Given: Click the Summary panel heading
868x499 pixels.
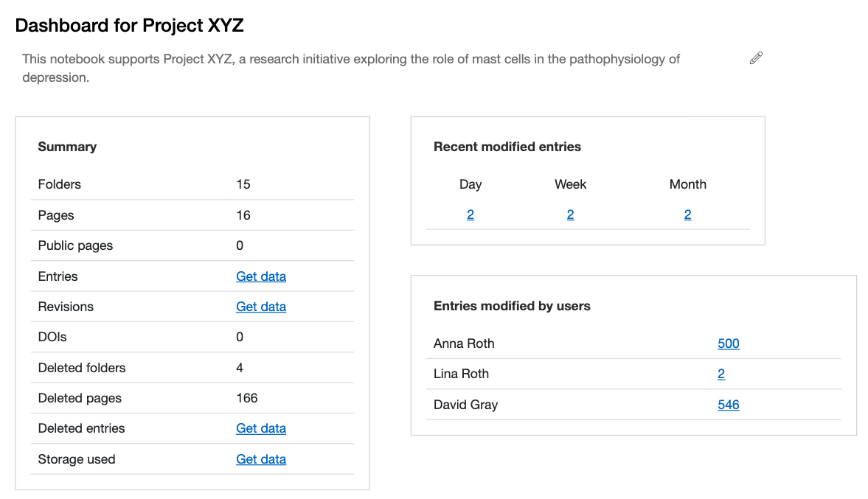Looking at the screenshot, I should click(x=67, y=146).
